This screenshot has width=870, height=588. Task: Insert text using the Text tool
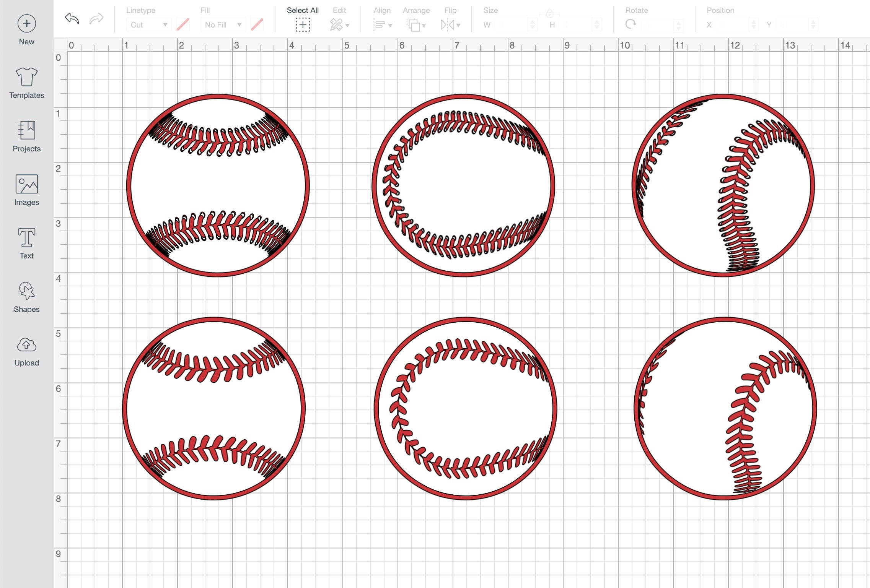click(26, 240)
